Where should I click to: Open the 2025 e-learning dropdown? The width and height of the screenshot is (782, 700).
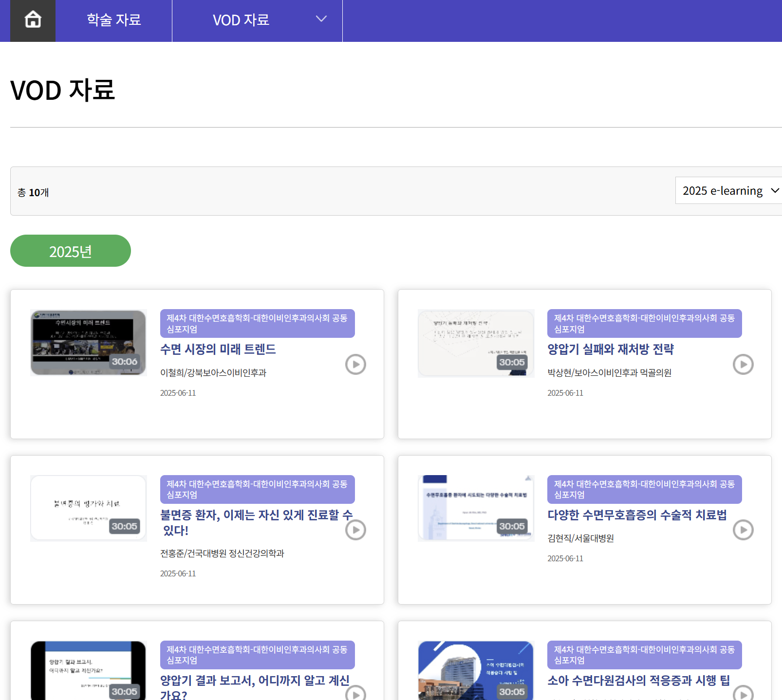tap(728, 190)
